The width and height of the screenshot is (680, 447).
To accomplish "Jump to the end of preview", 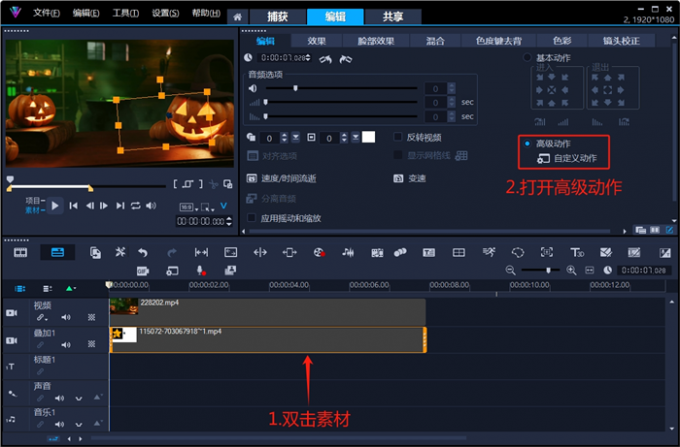I will click(120, 206).
